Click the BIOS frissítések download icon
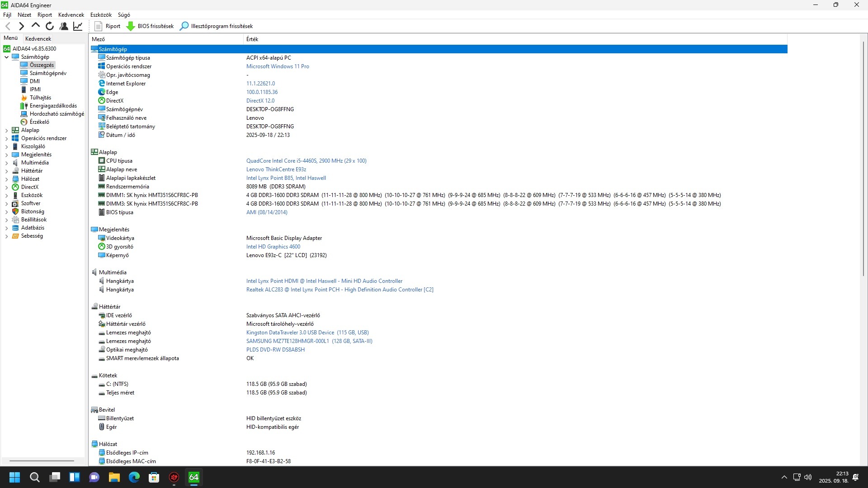Image resolution: width=868 pixels, height=488 pixels. click(131, 26)
